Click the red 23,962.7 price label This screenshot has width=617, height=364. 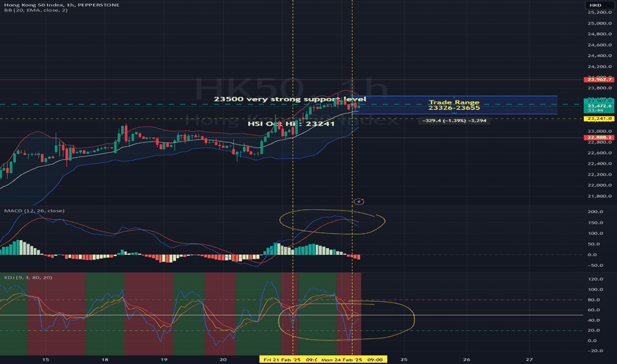point(600,79)
